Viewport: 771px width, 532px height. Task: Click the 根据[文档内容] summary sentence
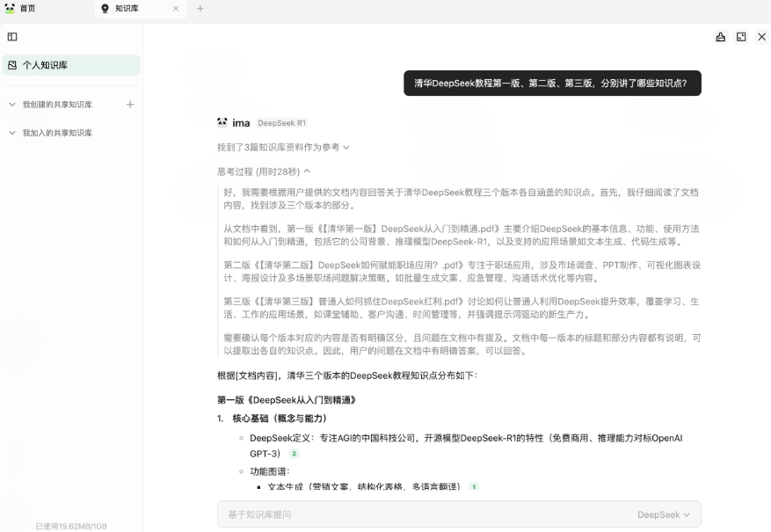click(x=347, y=375)
